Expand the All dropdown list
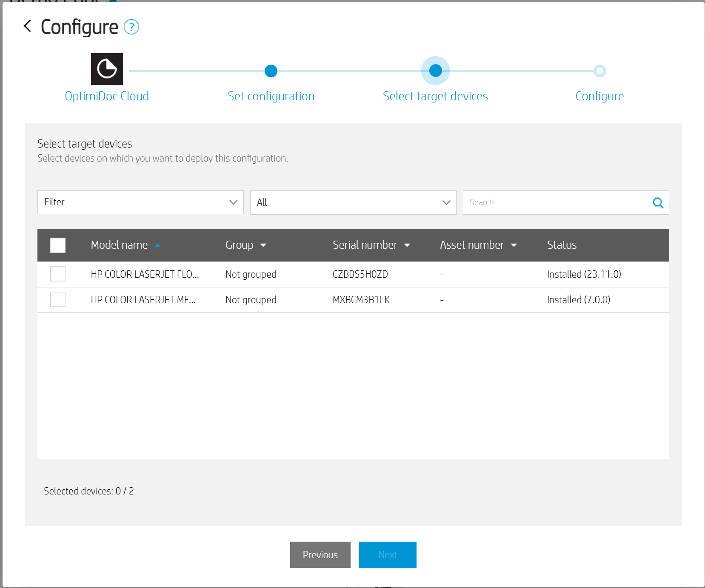 point(353,202)
